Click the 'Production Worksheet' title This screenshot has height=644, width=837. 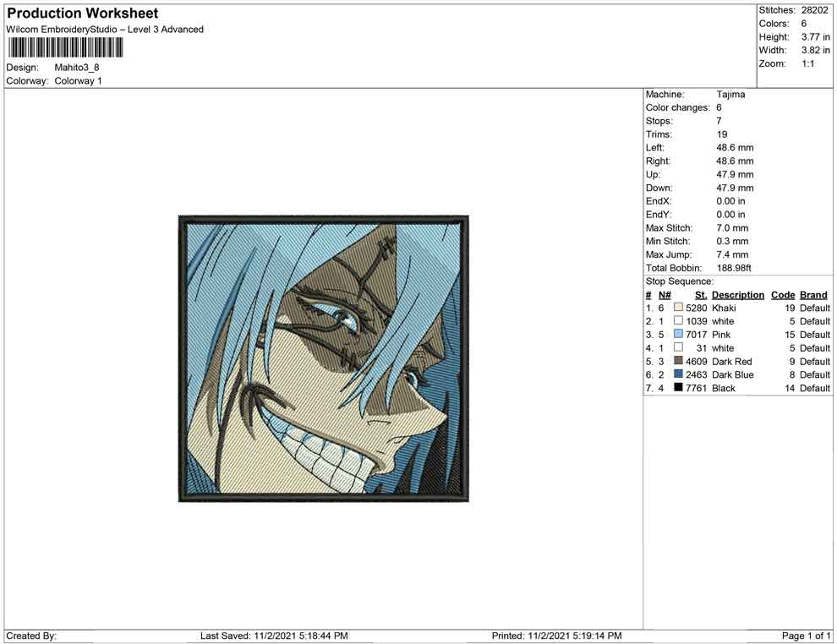click(83, 14)
